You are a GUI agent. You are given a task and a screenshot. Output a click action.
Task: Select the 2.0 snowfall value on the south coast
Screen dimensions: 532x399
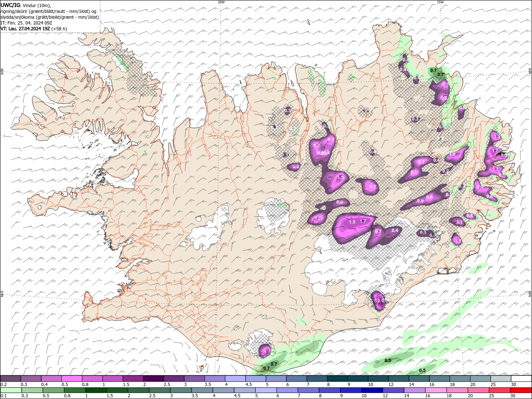[x=380, y=300]
